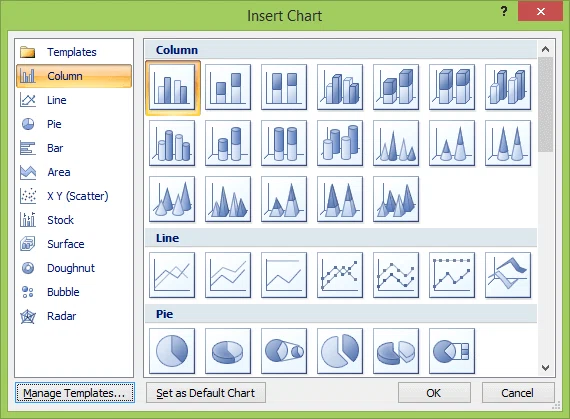Select the Pie in 3-D chart thumbnail
This screenshot has height=419, width=570.
coord(228,351)
